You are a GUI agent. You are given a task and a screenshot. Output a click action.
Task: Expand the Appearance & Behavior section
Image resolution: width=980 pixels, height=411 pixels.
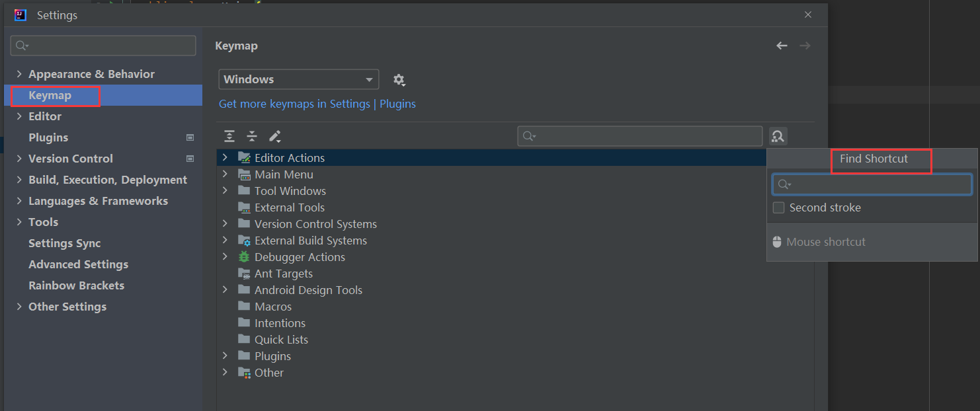click(19, 74)
